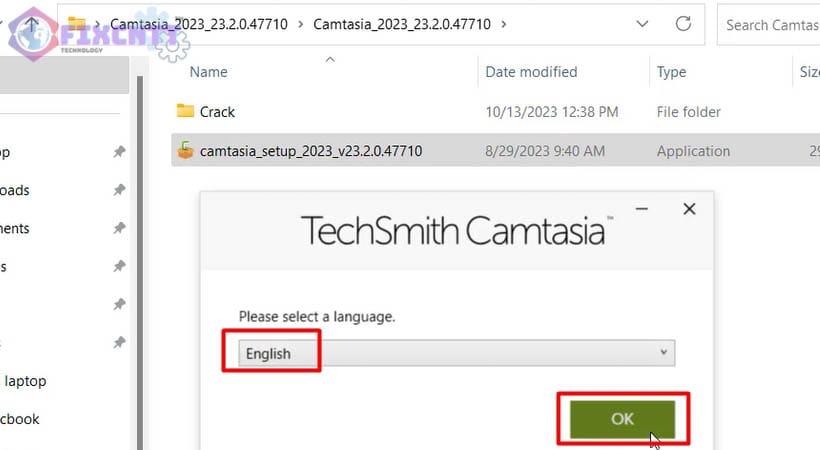The image size is (820, 450).
Task: Select the laptop item in the sidebar
Action: (26, 381)
